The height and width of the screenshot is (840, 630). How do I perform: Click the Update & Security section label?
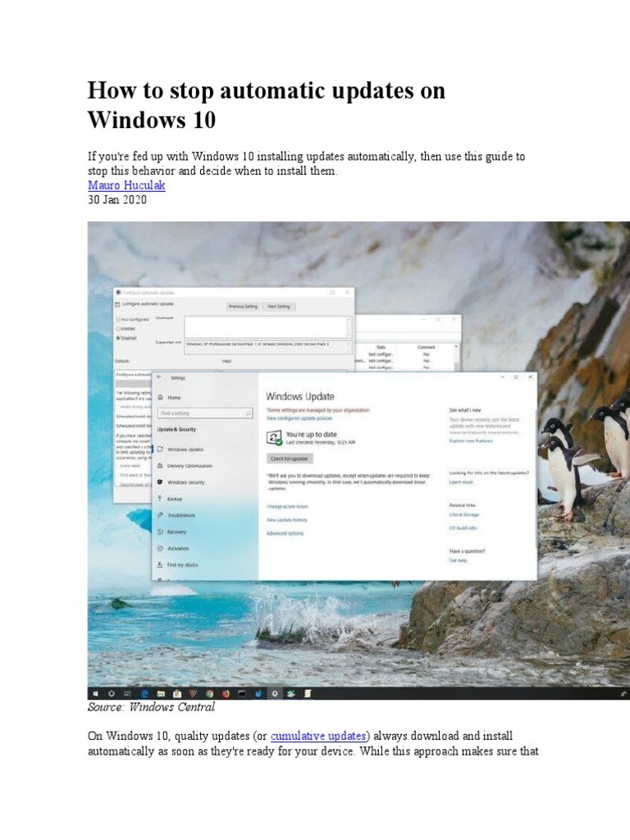click(176, 429)
